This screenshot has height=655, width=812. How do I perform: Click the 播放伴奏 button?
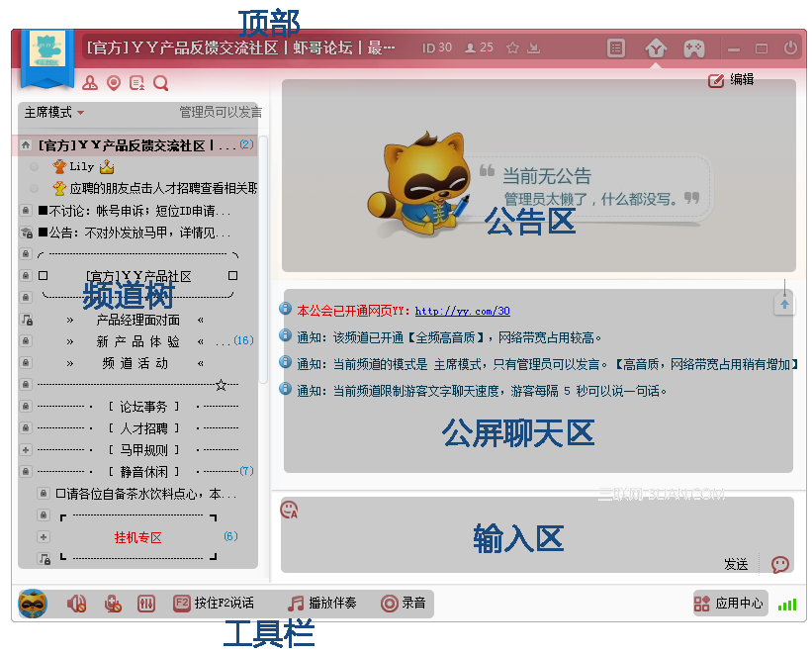tap(322, 604)
